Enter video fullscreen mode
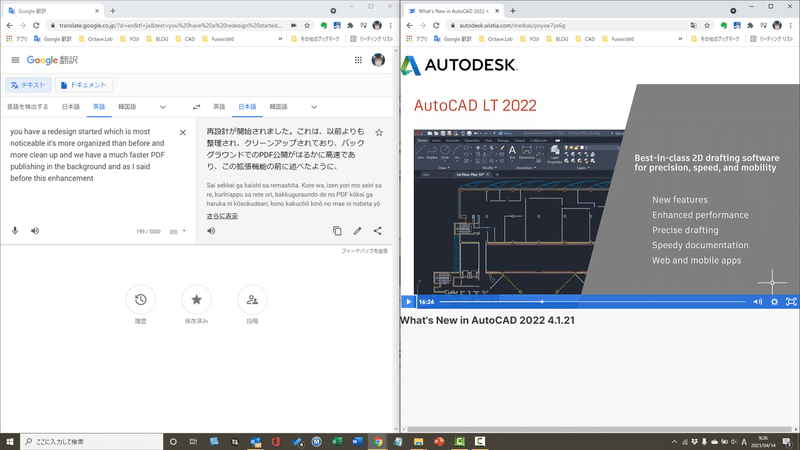 click(x=791, y=302)
